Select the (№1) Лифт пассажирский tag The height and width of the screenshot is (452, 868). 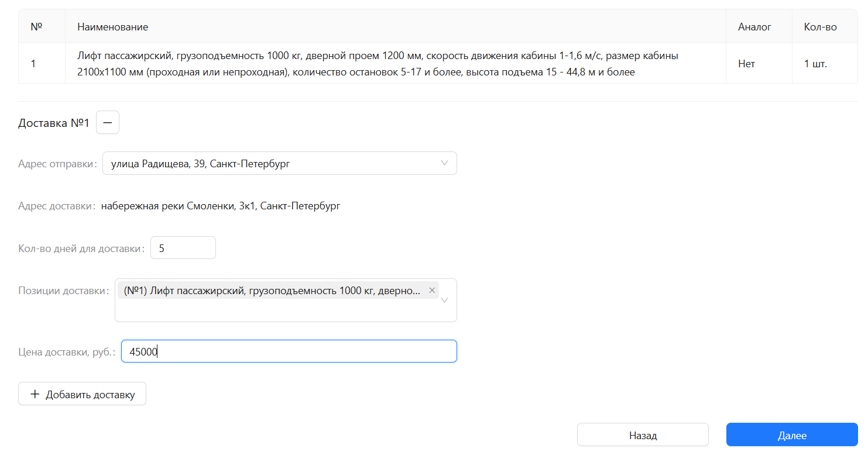pos(272,290)
